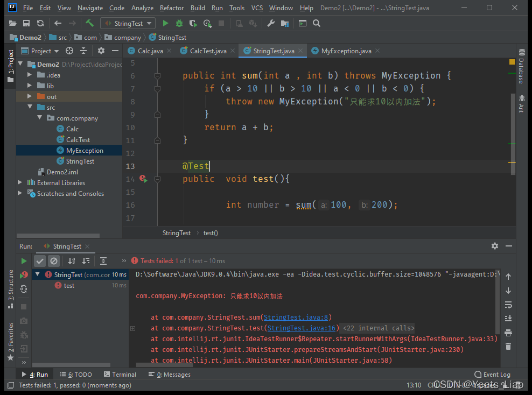This screenshot has height=395, width=532.
Task: Expand the External Libraries tree node
Action: 20,183
